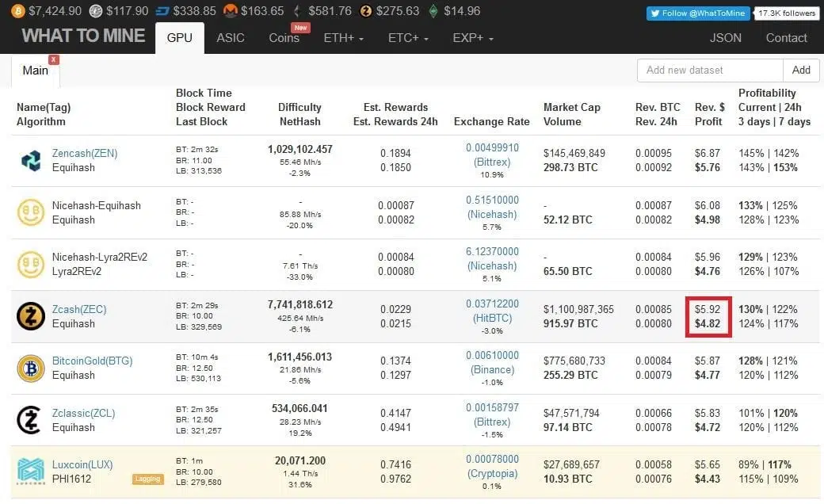Click the Profitability column header
Screen dimensions: 824x504
pyautogui.click(x=767, y=93)
